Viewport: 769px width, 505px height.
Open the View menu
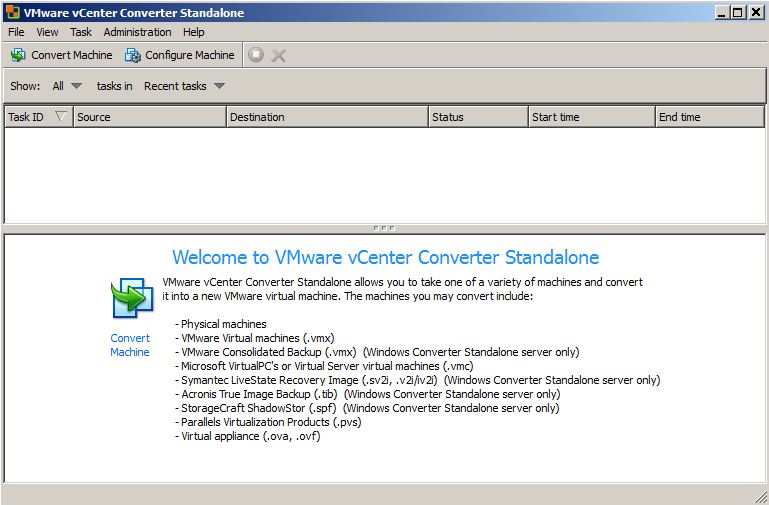[47, 32]
